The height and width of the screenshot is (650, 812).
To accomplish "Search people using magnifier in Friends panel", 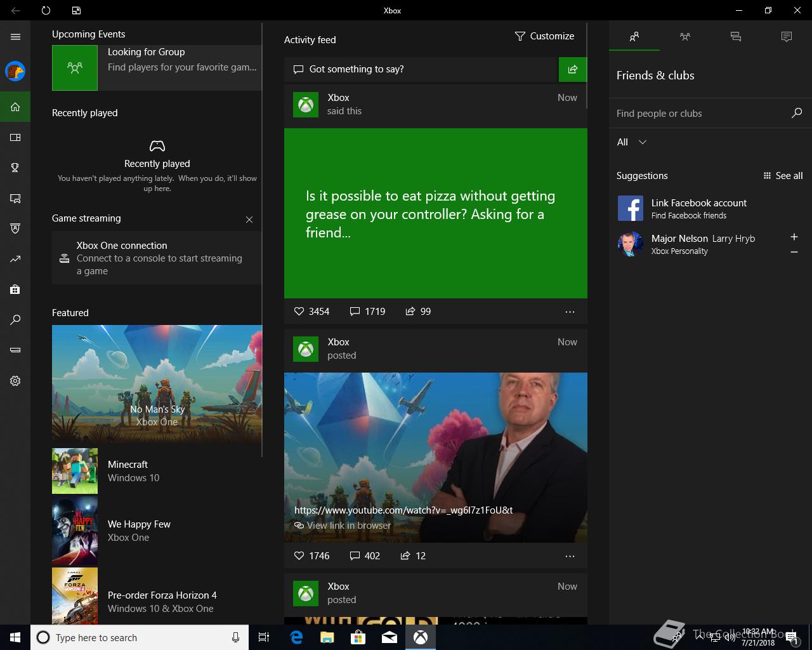I will (x=797, y=113).
